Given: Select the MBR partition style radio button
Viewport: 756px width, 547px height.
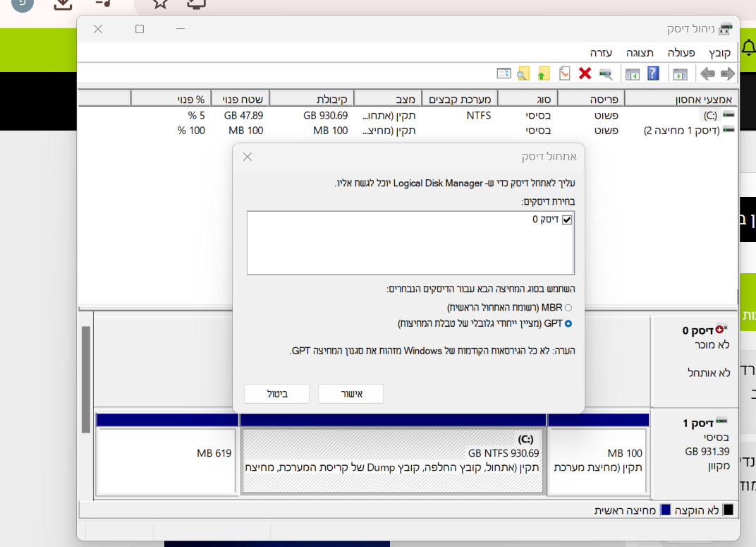Looking at the screenshot, I should (x=568, y=308).
